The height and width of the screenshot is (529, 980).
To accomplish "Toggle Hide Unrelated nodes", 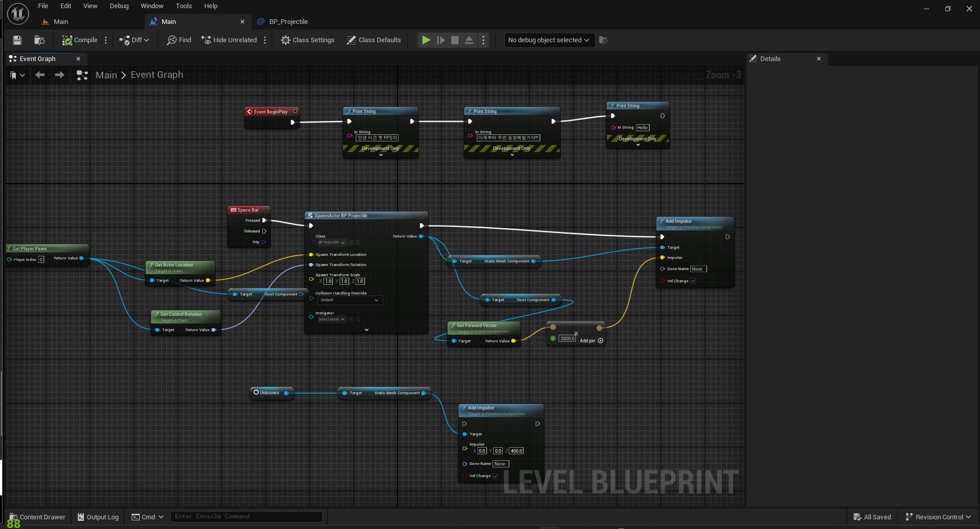I will [229, 40].
